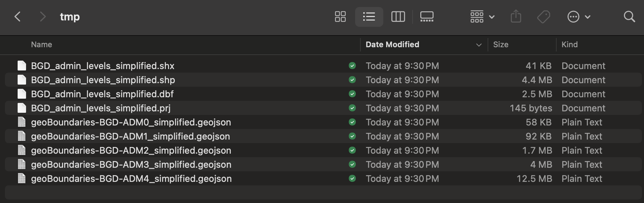Image resolution: width=644 pixels, height=203 pixels.
Task: Open the More Actions ellipsis menu
Action: (x=578, y=17)
